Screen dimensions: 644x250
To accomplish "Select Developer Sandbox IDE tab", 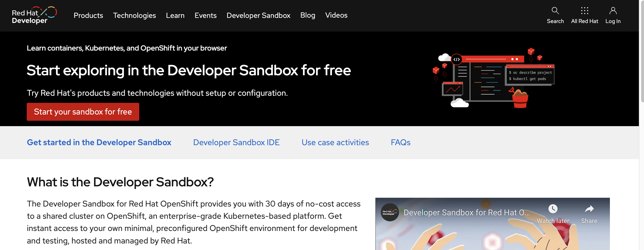I will click(x=236, y=142).
